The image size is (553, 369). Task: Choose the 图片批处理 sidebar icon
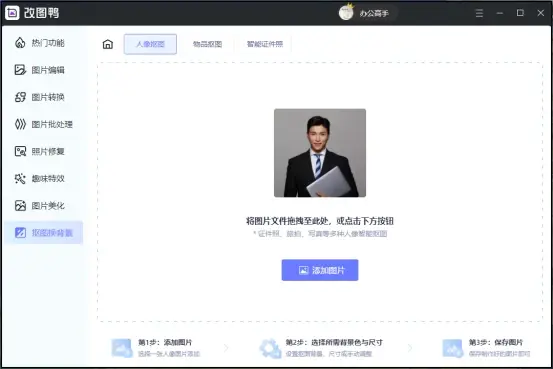pos(20,124)
